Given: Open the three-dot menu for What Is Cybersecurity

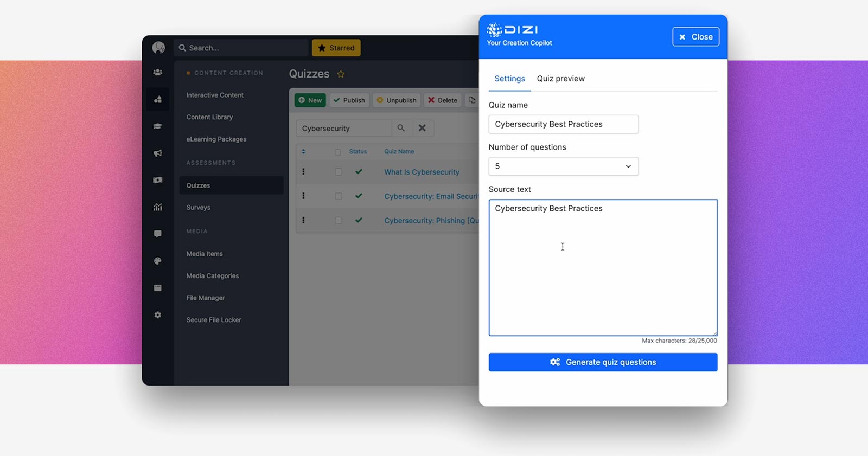Looking at the screenshot, I should coord(303,172).
